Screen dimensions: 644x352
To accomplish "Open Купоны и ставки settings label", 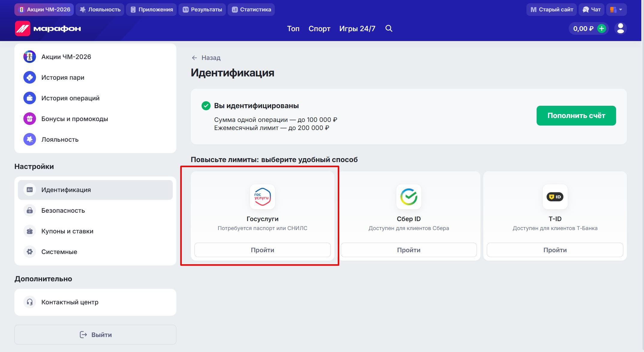I will (67, 231).
